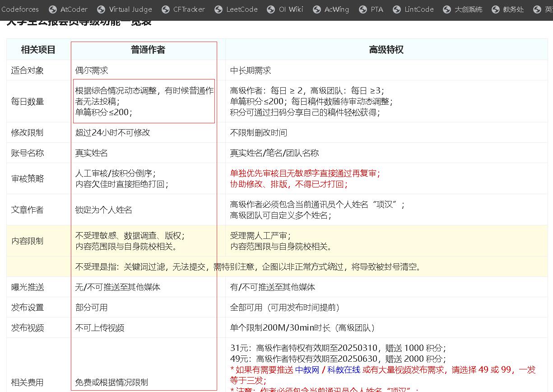Select the 内容限制 row label

coord(28,241)
